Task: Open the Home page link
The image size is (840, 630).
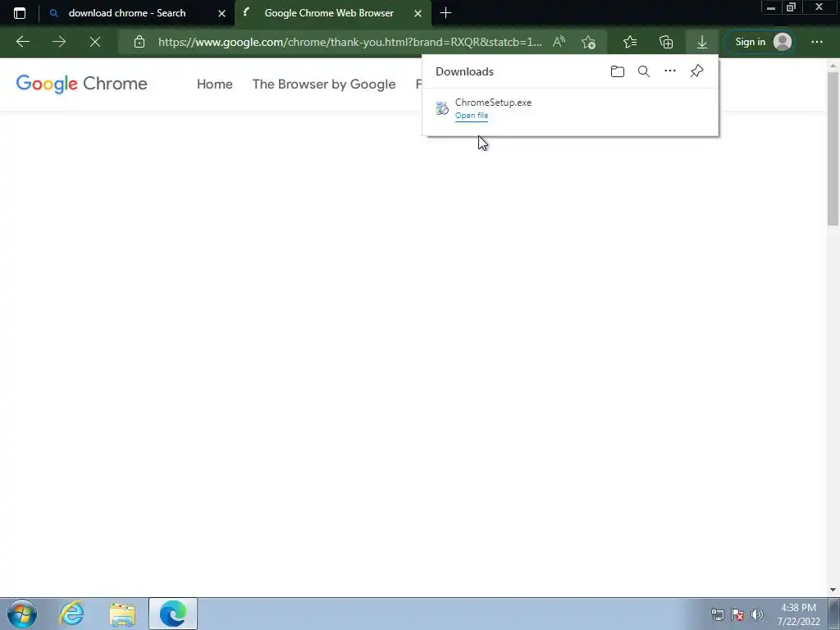Action: (214, 84)
